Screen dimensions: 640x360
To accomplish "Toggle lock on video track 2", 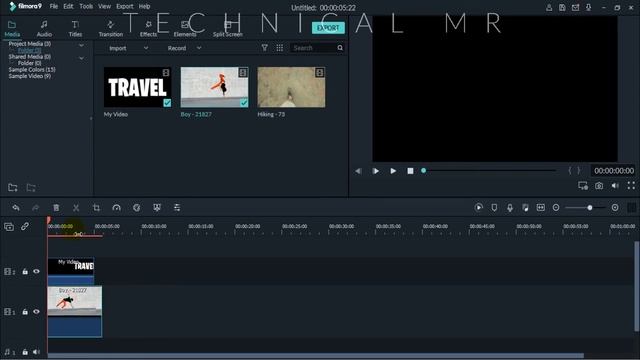I will point(25,271).
